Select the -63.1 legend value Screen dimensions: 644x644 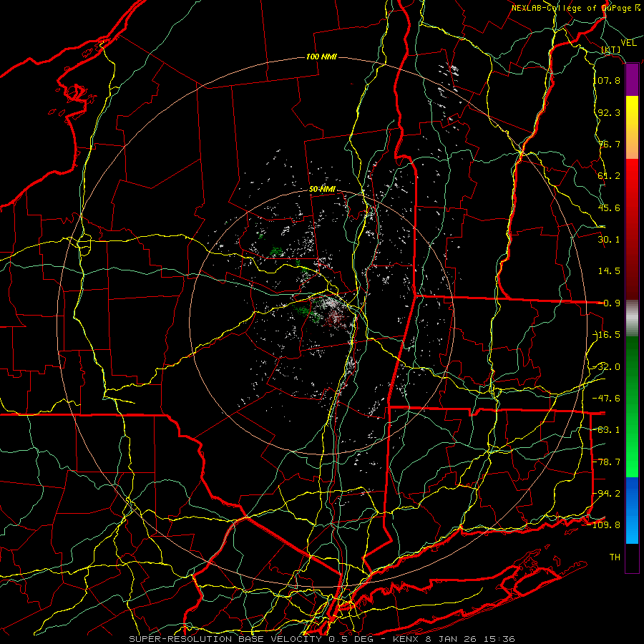coord(607,430)
